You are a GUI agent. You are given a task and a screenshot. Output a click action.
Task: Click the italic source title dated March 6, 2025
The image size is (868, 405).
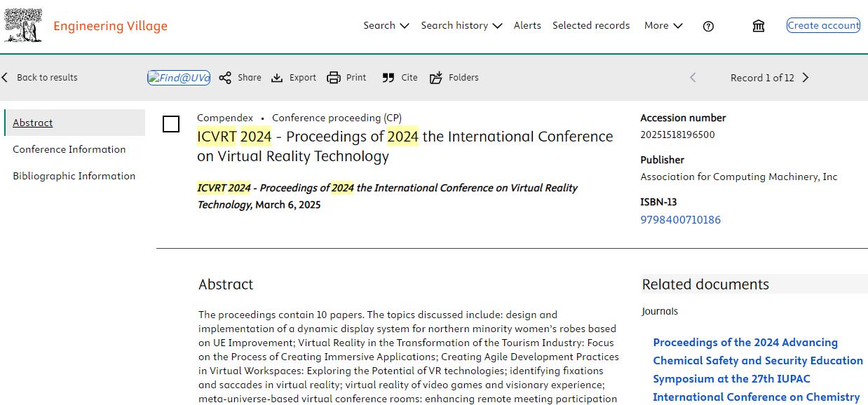click(x=387, y=196)
